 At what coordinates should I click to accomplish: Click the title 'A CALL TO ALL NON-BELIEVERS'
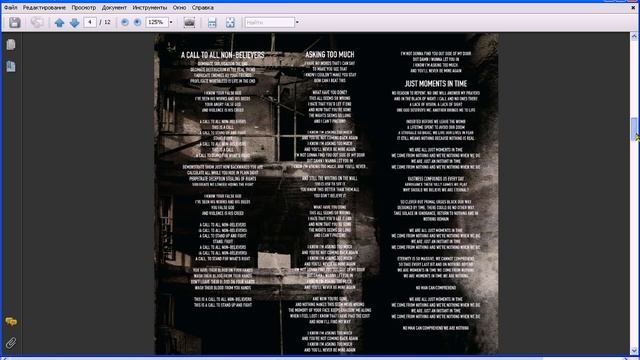coord(222,55)
